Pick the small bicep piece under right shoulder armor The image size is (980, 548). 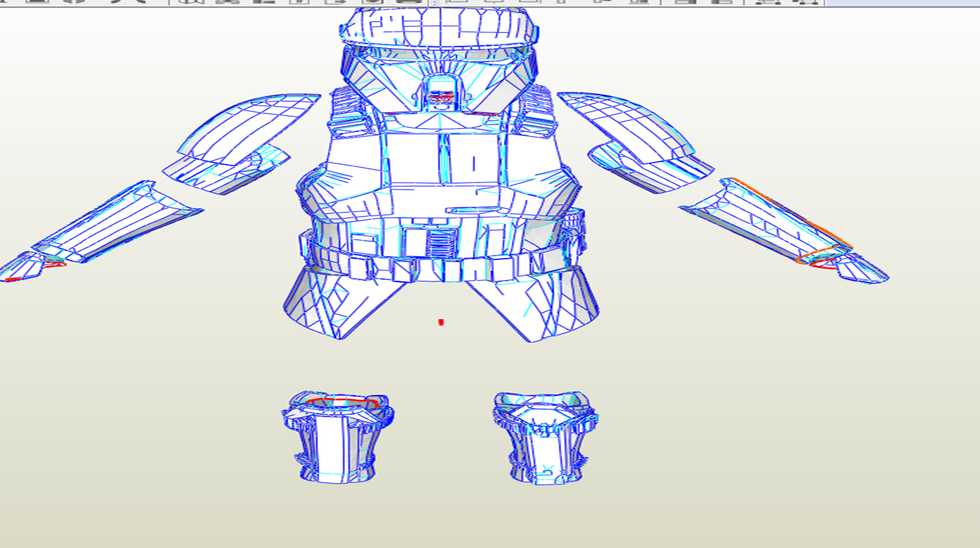point(651,168)
